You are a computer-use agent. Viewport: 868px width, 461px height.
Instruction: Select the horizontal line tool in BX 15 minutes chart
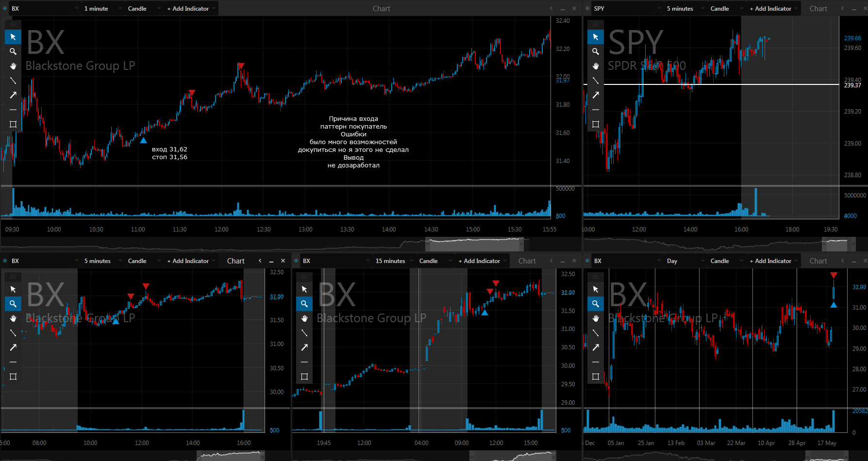click(x=304, y=362)
